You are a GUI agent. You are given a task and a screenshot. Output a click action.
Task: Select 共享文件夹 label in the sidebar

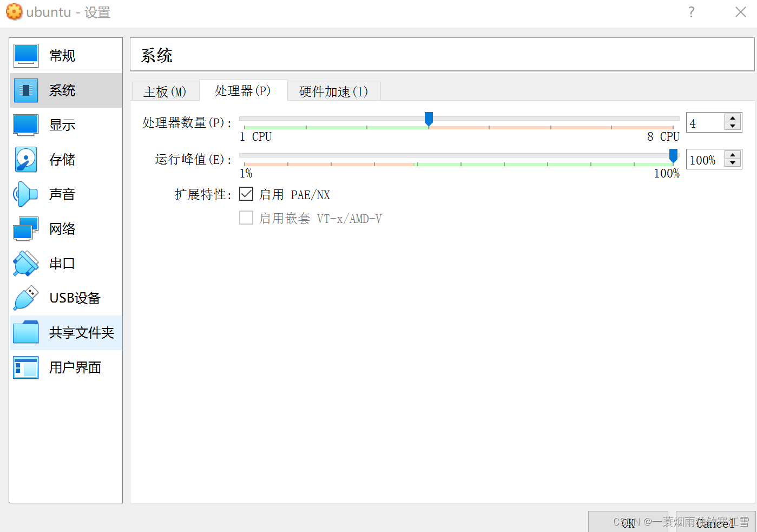[82, 333]
